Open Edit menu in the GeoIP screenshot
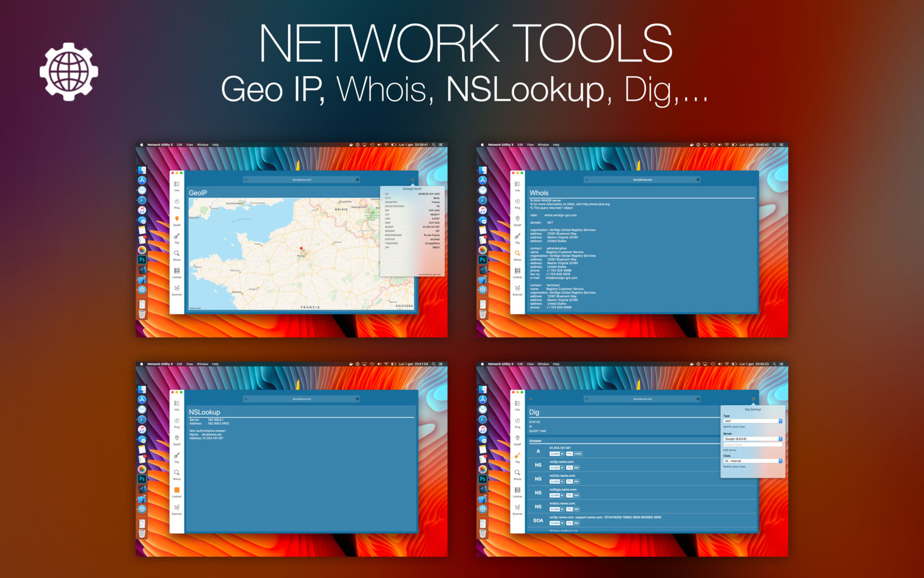 click(x=180, y=144)
